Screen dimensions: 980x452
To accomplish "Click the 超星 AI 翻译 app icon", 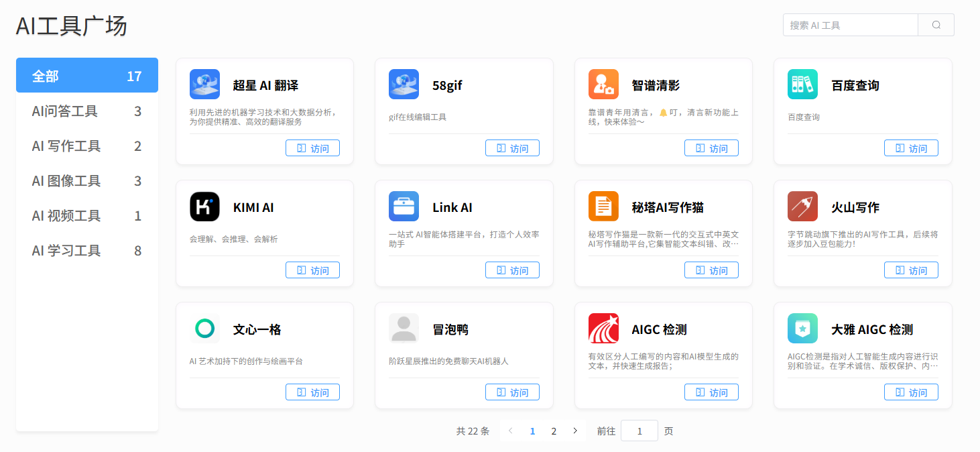I will (204, 84).
